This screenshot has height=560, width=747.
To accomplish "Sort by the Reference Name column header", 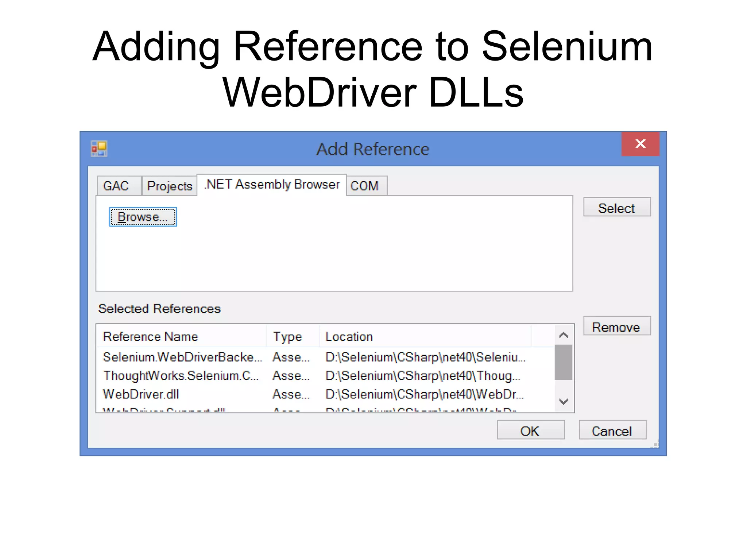I will tap(182, 336).
